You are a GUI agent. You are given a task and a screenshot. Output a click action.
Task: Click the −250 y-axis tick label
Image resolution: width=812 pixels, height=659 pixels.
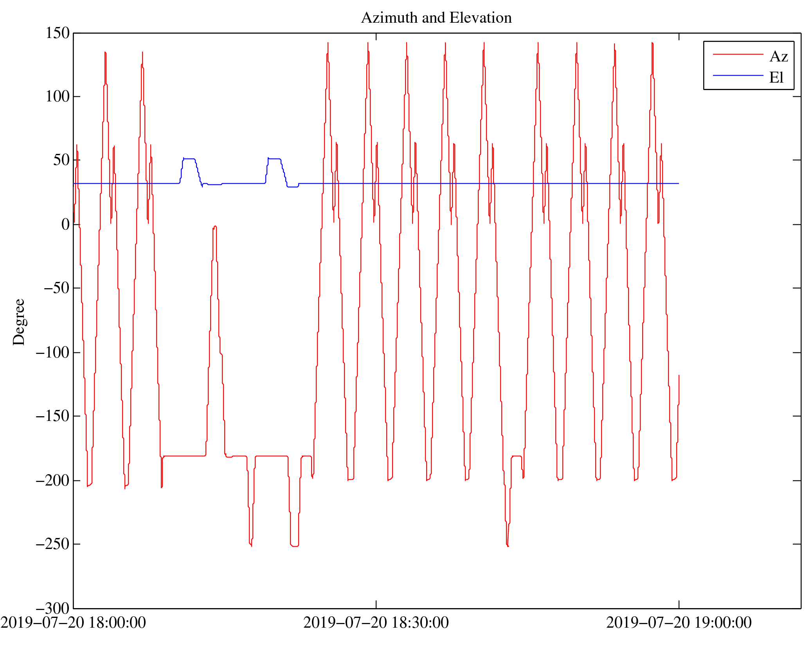52,544
